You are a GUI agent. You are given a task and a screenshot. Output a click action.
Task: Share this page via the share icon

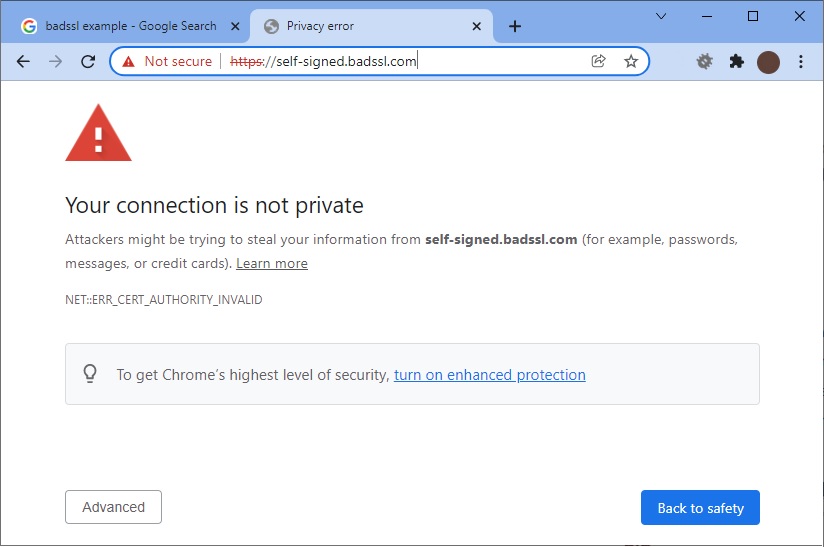[598, 61]
